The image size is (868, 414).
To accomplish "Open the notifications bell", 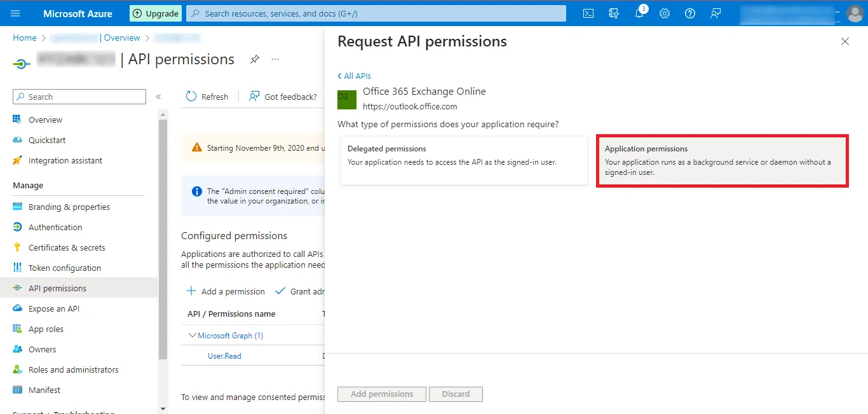I will coord(640,13).
